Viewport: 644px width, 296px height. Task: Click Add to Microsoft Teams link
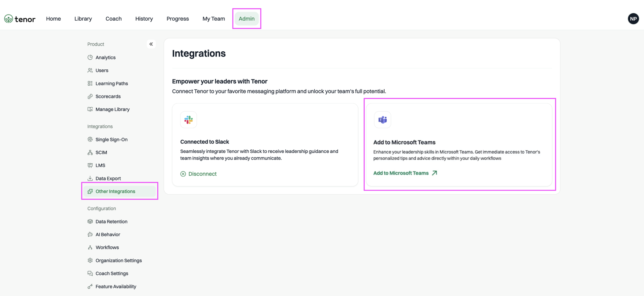click(x=405, y=173)
